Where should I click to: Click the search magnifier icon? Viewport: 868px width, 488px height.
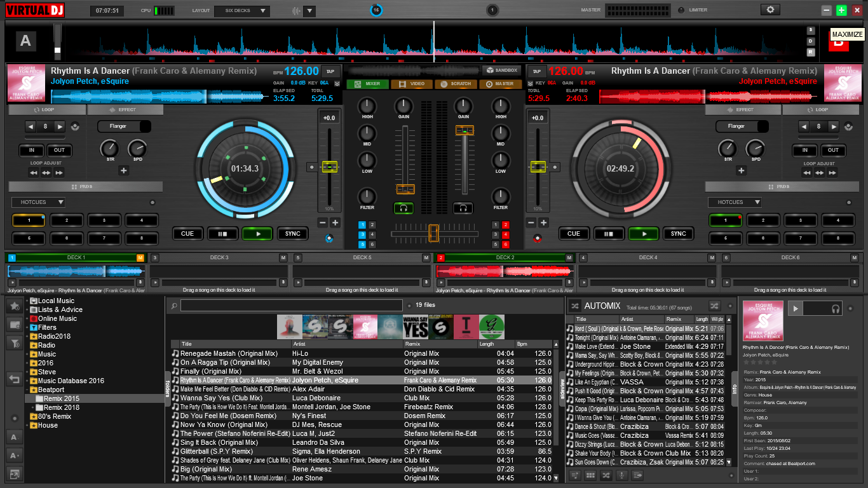click(174, 306)
